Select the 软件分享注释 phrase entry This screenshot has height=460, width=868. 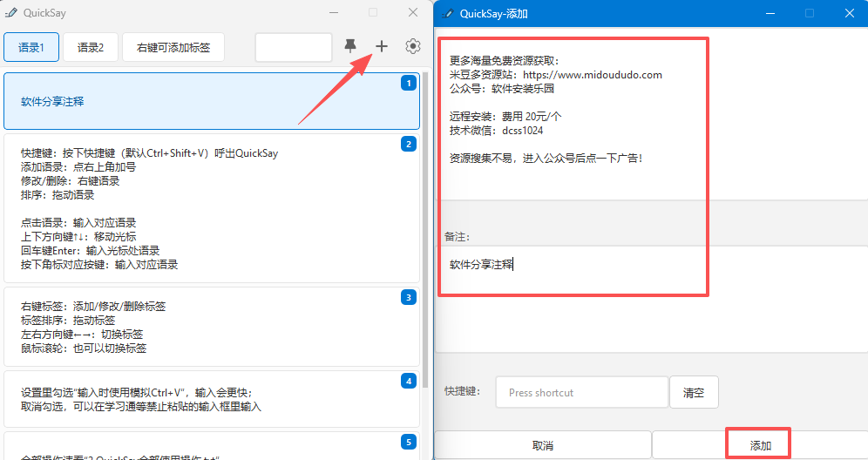click(211, 101)
